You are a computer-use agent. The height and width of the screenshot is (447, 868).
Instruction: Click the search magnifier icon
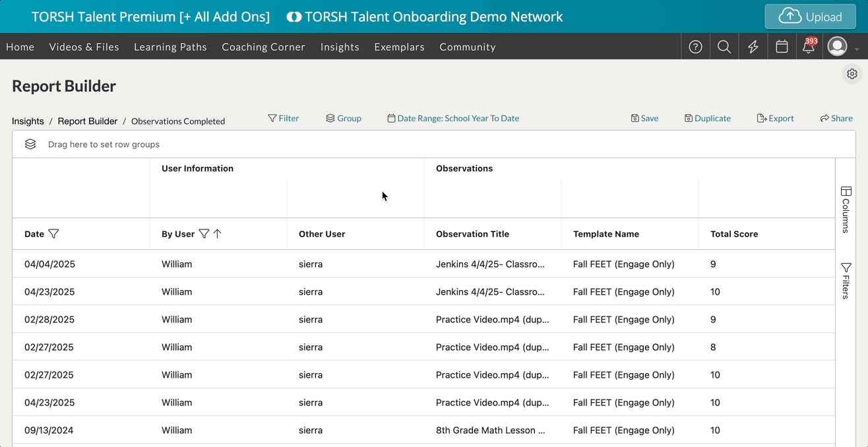pos(724,47)
